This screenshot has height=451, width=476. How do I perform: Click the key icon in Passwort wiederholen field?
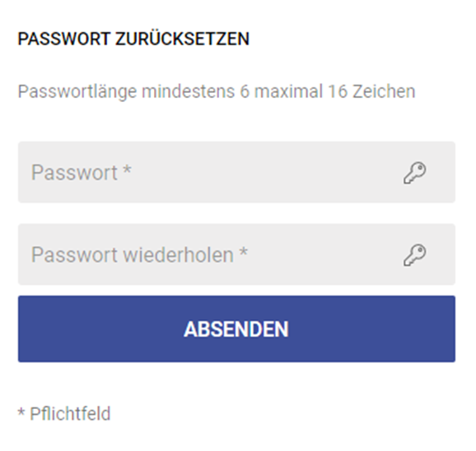click(x=415, y=255)
